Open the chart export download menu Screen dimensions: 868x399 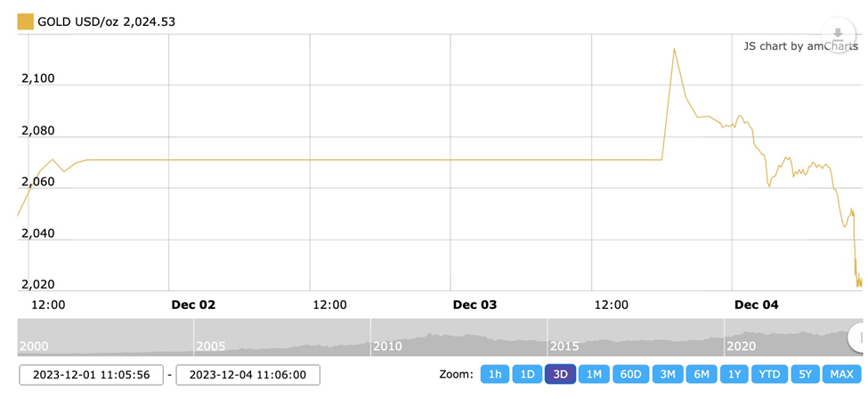click(x=838, y=36)
